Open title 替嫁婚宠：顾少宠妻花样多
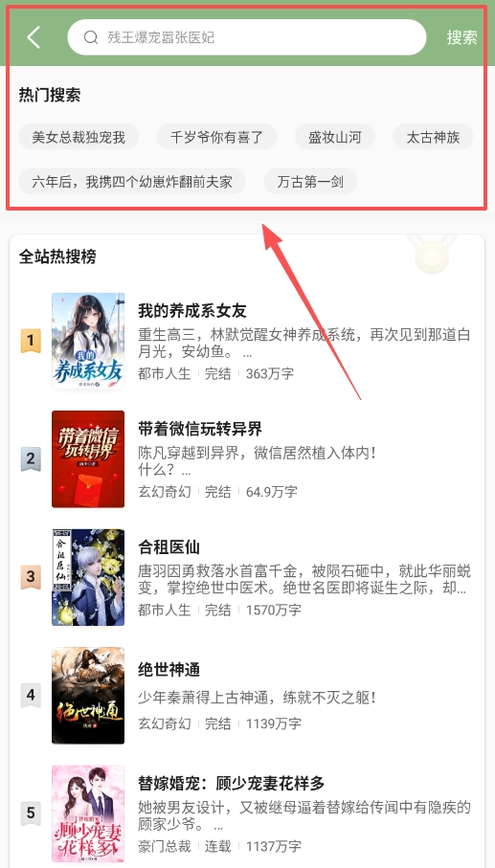The image size is (495, 868). pyautogui.click(x=231, y=783)
